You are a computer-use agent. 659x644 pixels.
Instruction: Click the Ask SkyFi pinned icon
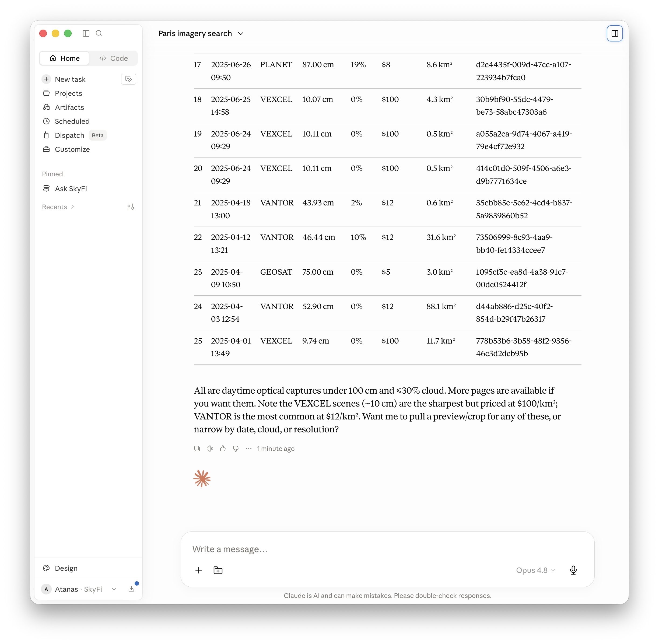click(x=46, y=188)
